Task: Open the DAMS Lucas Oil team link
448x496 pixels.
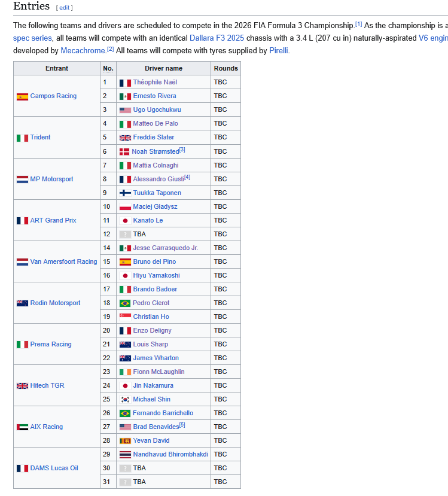Action: click(x=54, y=468)
